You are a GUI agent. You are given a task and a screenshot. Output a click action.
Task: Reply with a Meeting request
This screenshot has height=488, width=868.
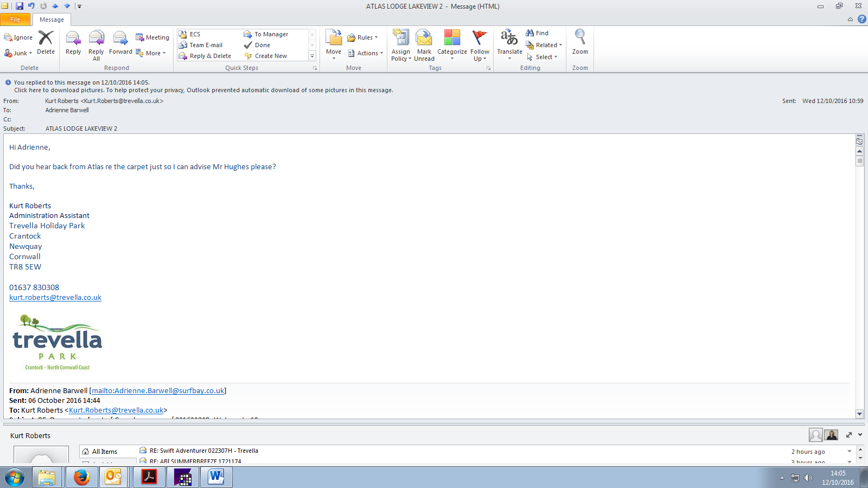point(152,37)
